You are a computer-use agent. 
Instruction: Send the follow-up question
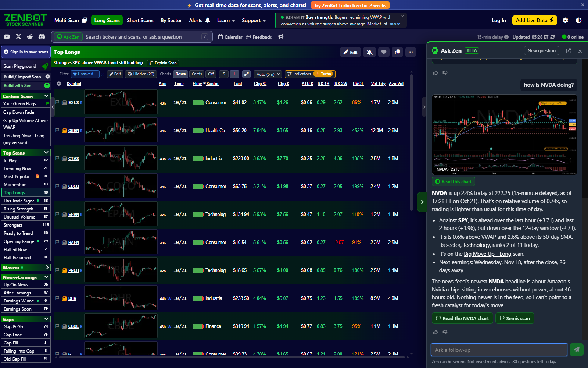(577, 350)
